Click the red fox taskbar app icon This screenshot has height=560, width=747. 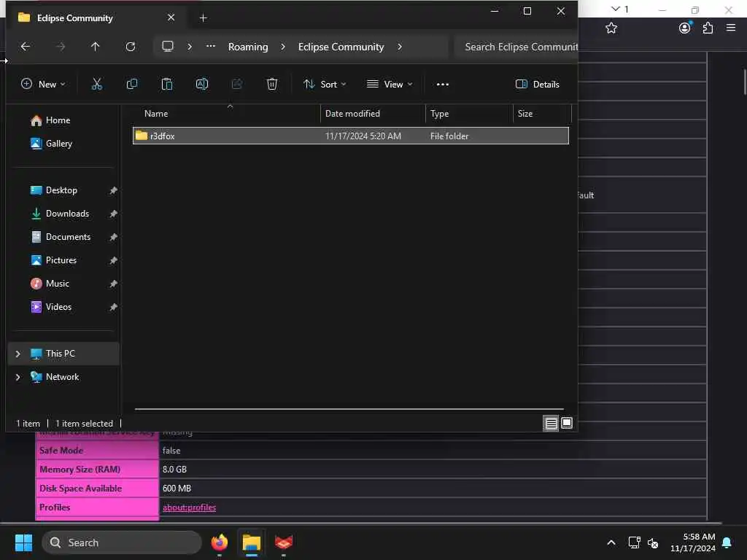pos(284,542)
